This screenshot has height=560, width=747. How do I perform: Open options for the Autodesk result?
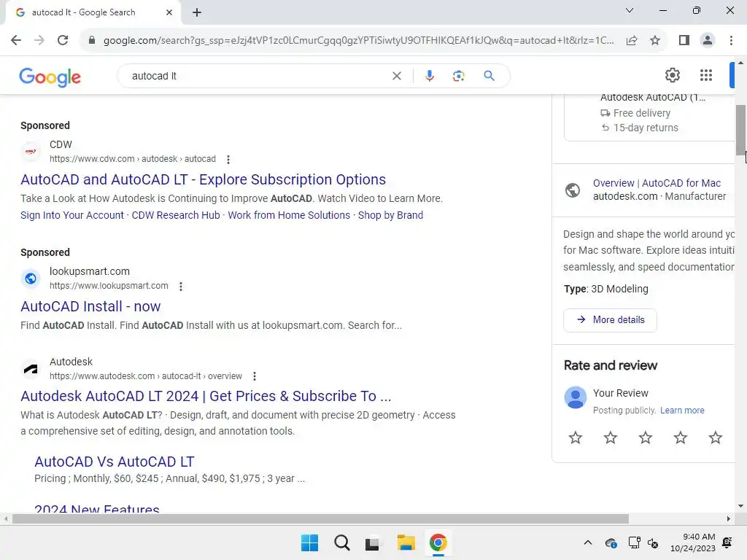pyautogui.click(x=255, y=376)
